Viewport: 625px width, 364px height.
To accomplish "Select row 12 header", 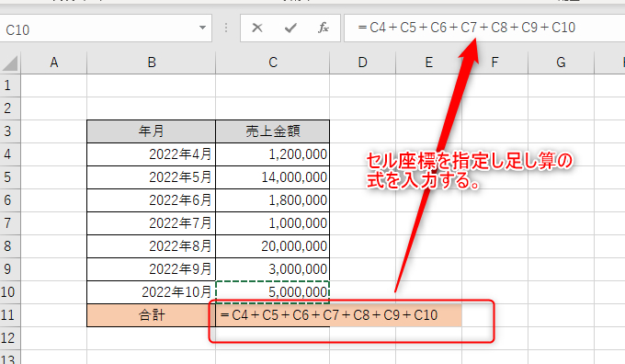I will (x=10, y=338).
